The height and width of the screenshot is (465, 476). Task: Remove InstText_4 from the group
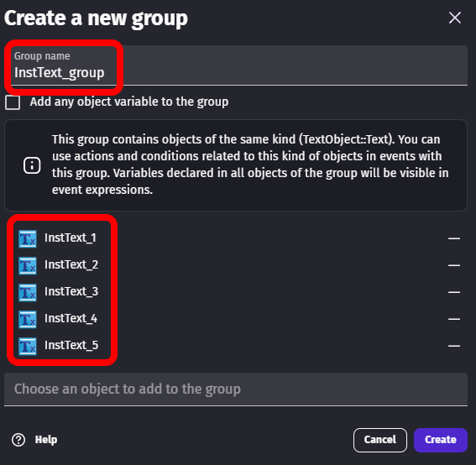point(454,319)
